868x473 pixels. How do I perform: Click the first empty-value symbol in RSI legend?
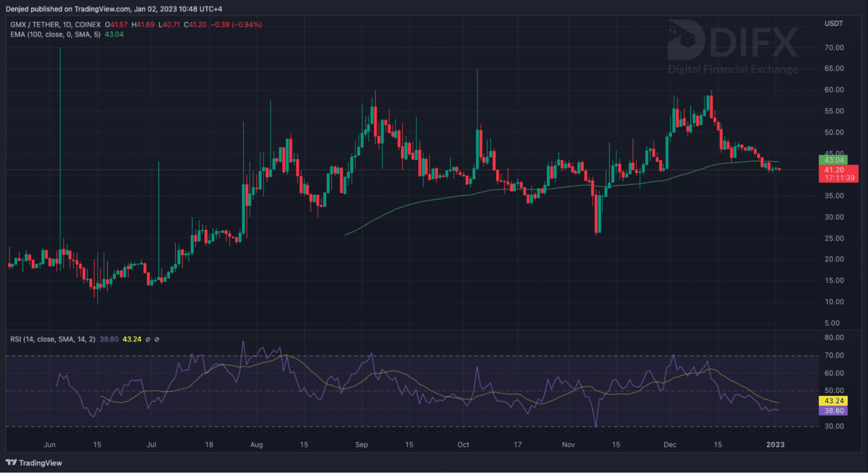click(148, 339)
